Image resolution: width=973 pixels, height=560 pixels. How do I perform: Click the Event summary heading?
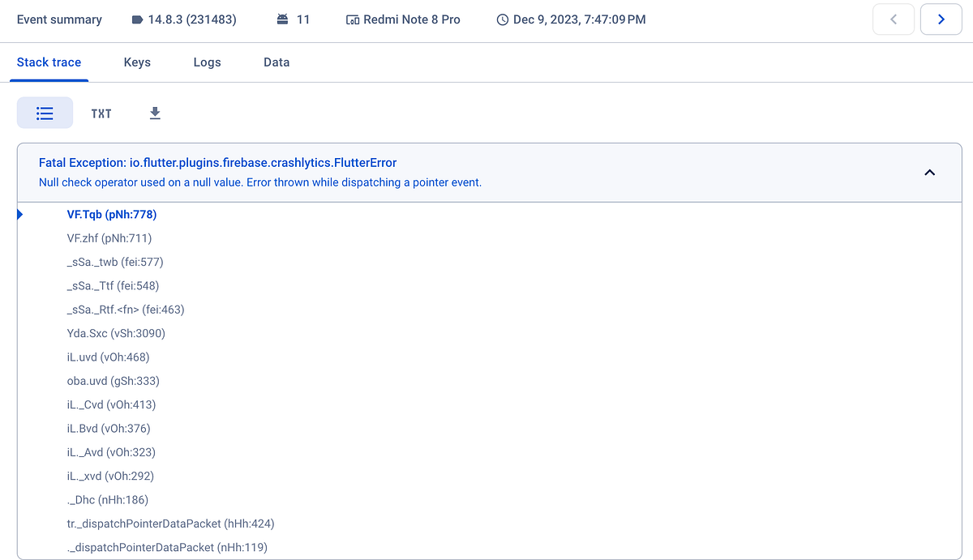tap(59, 19)
